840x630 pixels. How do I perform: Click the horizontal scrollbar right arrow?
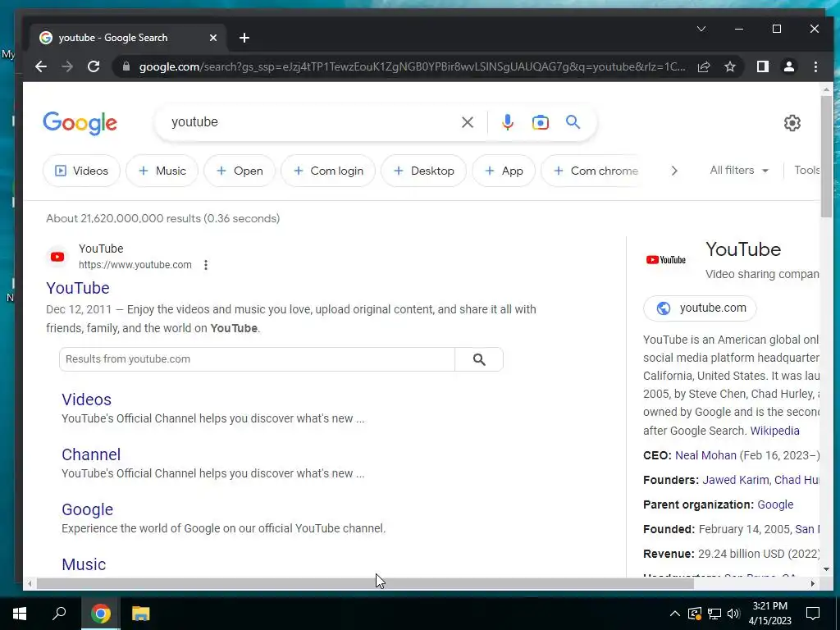click(x=813, y=584)
